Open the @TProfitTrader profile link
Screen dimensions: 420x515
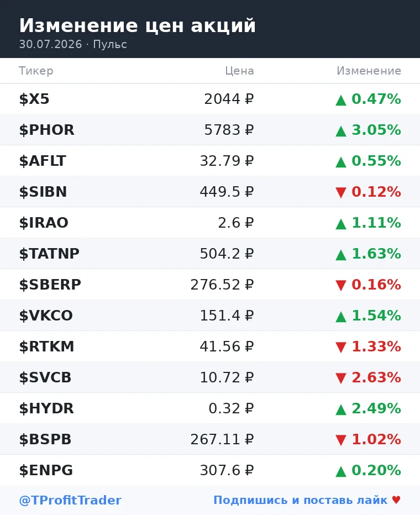pyautogui.click(x=70, y=500)
